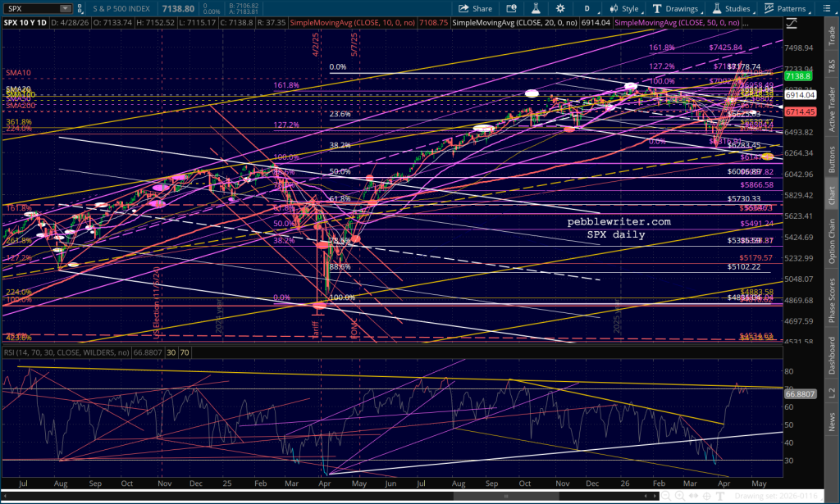Click the Share button
This screenshot has height=504, width=840.
coord(476,8)
